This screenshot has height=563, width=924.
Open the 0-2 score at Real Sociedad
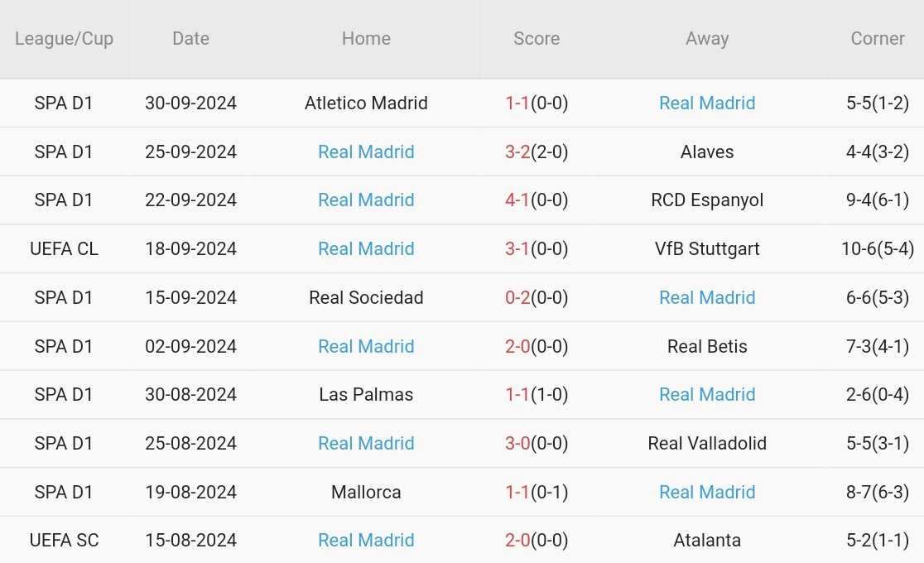click(517, 298)
